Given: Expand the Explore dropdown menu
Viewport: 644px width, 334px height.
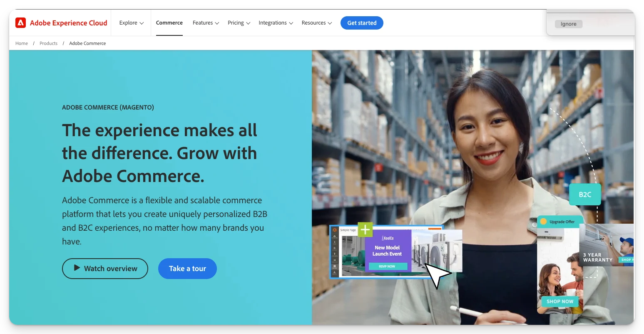Looking at the screenshot, I should (131, 23).
